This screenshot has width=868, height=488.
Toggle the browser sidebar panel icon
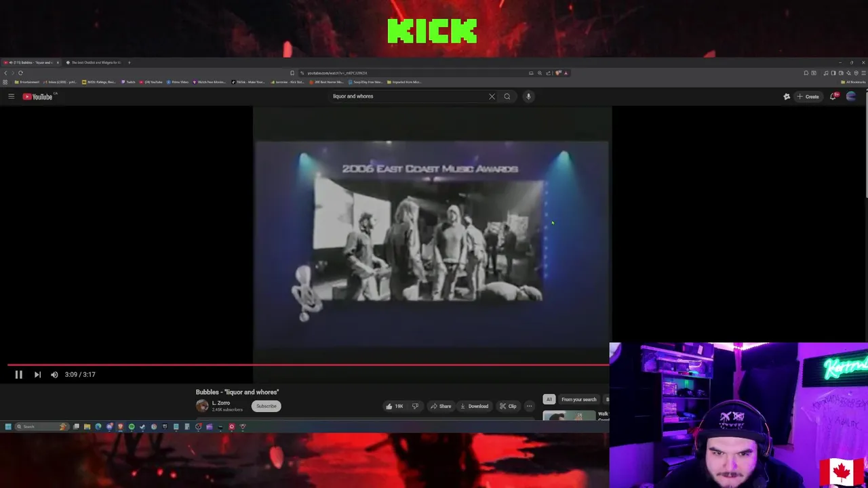click(x=833, y=73)
